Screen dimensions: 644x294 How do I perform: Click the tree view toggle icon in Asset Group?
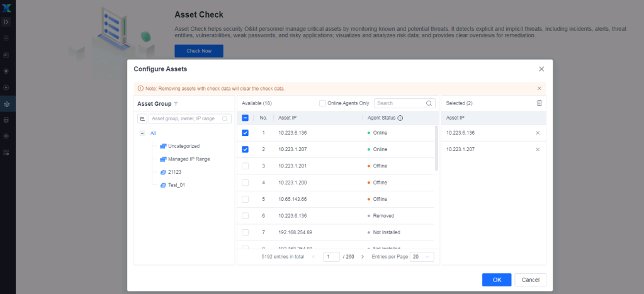click(x=142, y=118)
